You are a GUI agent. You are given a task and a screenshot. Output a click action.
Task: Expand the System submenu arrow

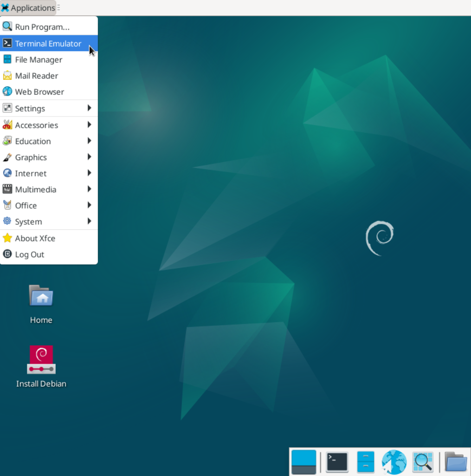click(x=89, y=222)
